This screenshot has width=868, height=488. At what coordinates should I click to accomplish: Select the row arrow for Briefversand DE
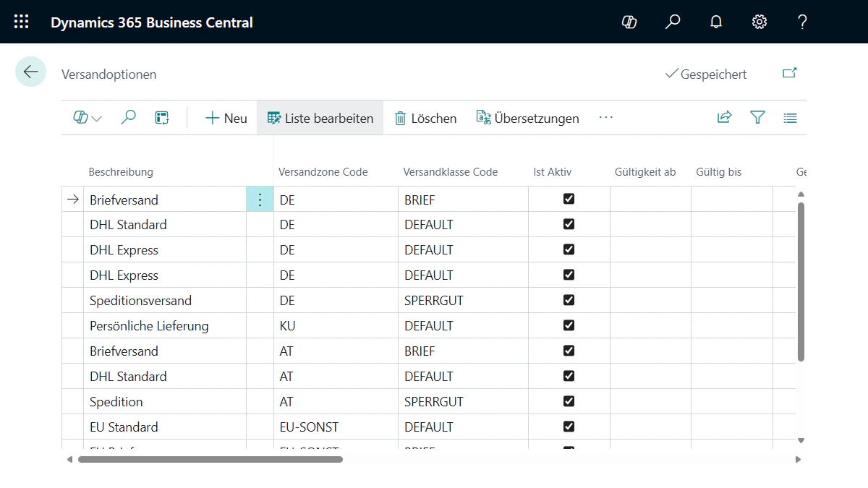(x=72, y=200)
